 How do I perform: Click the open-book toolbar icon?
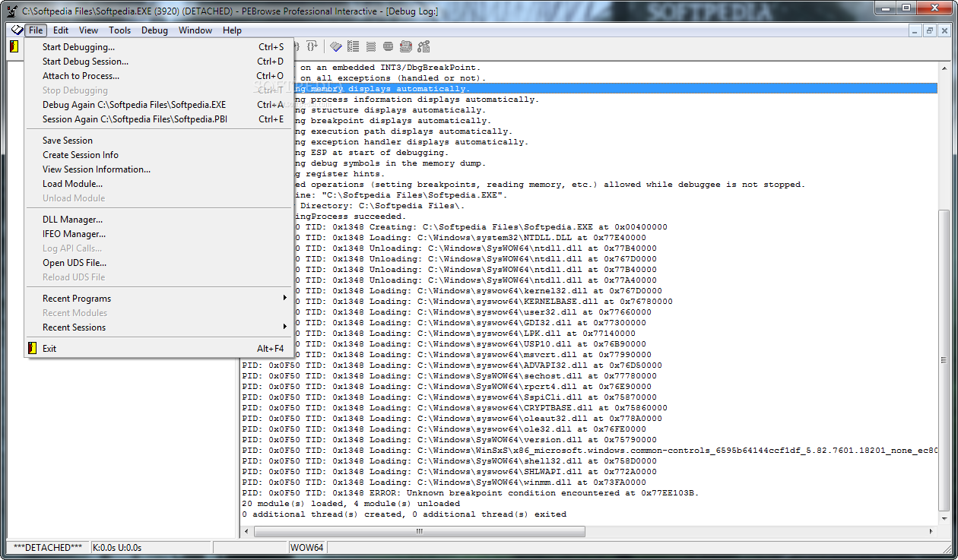[335, 47]
